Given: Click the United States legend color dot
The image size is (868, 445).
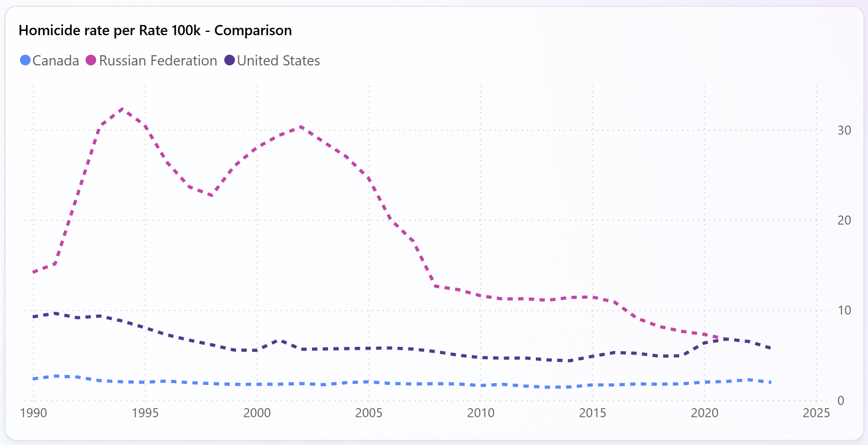Looking at the screenshot, I should pos(229,61).
